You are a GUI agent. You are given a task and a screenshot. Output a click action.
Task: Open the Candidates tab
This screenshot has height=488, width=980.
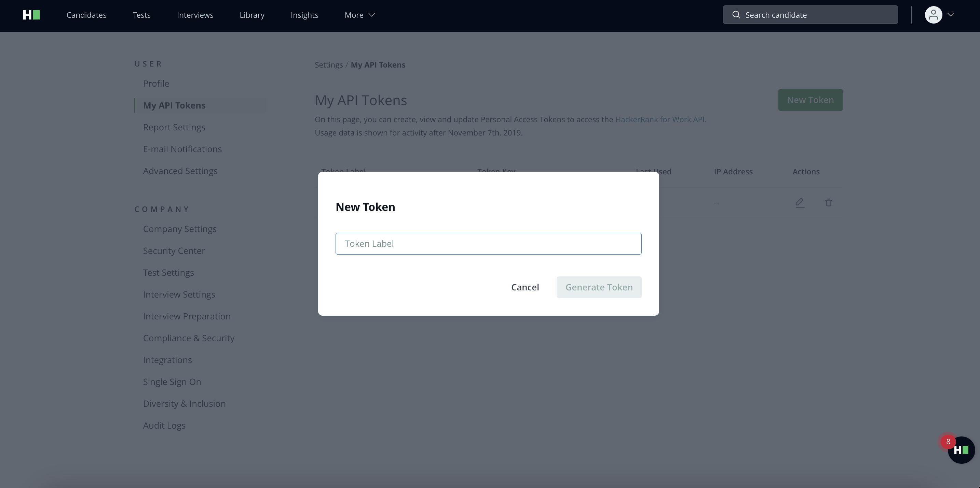pos(86,15)
